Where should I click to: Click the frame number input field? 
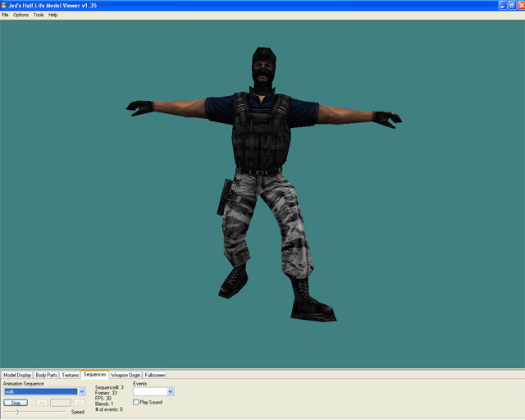[61, 403]
